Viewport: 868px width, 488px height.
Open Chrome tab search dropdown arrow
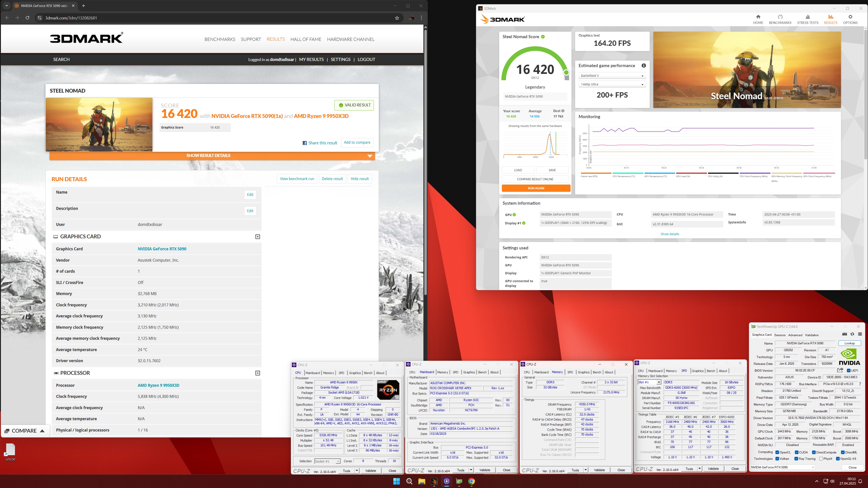pos(6,6)
